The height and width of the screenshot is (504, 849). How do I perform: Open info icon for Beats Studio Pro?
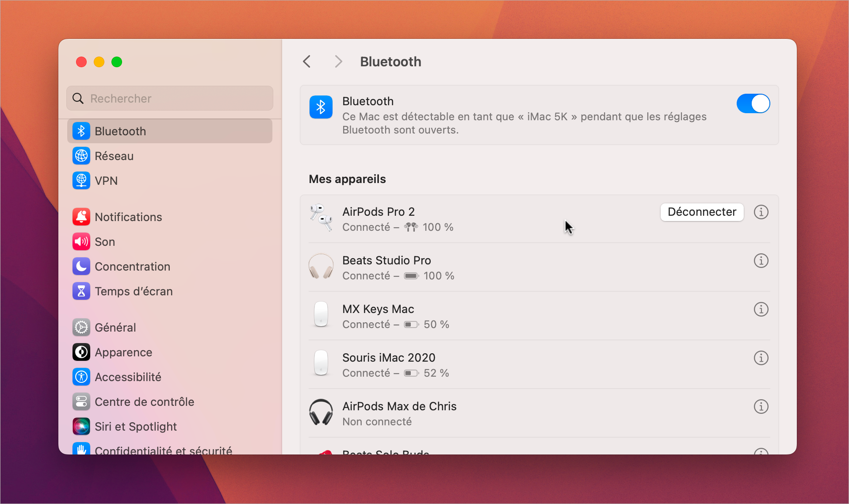coord(761,261)
